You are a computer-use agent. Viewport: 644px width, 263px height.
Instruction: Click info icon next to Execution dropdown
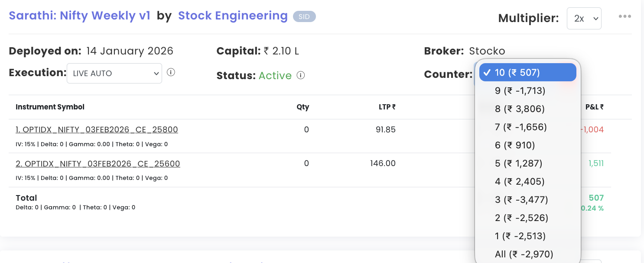[171, 72]
